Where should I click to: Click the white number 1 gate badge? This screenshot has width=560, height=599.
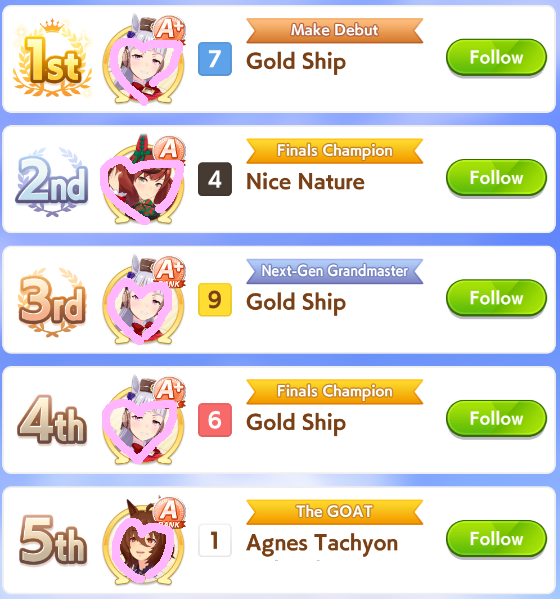point(215,540)
